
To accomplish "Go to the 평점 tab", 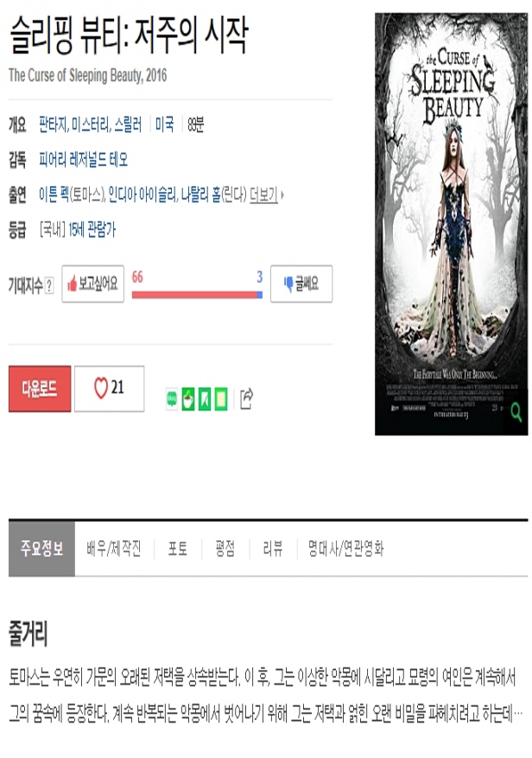I will click(x=225, y=549).
